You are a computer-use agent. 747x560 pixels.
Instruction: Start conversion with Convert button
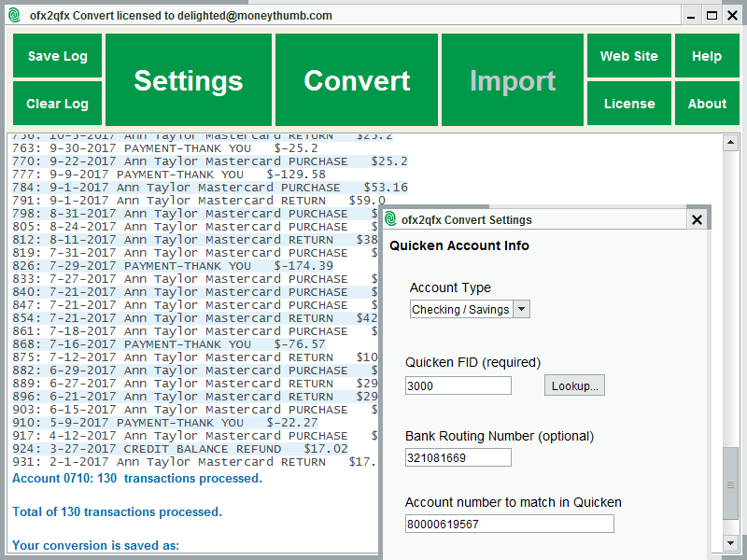point(357,80)
